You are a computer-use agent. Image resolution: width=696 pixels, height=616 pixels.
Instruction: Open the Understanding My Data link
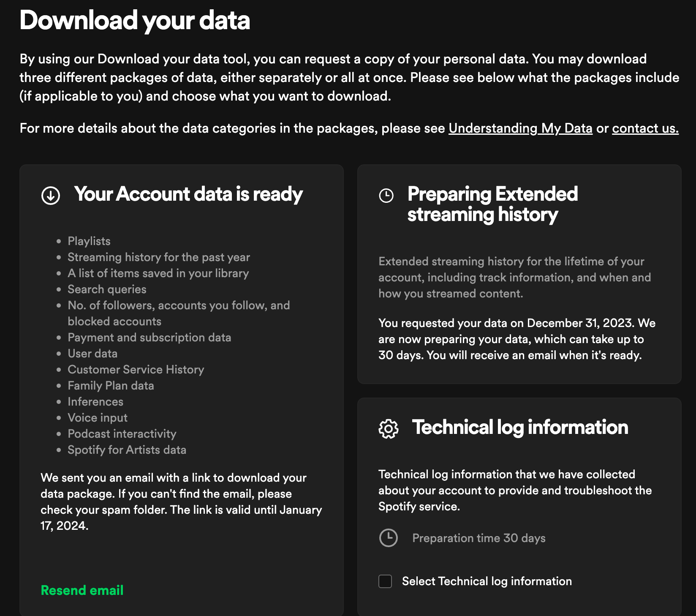pos(520,128)
